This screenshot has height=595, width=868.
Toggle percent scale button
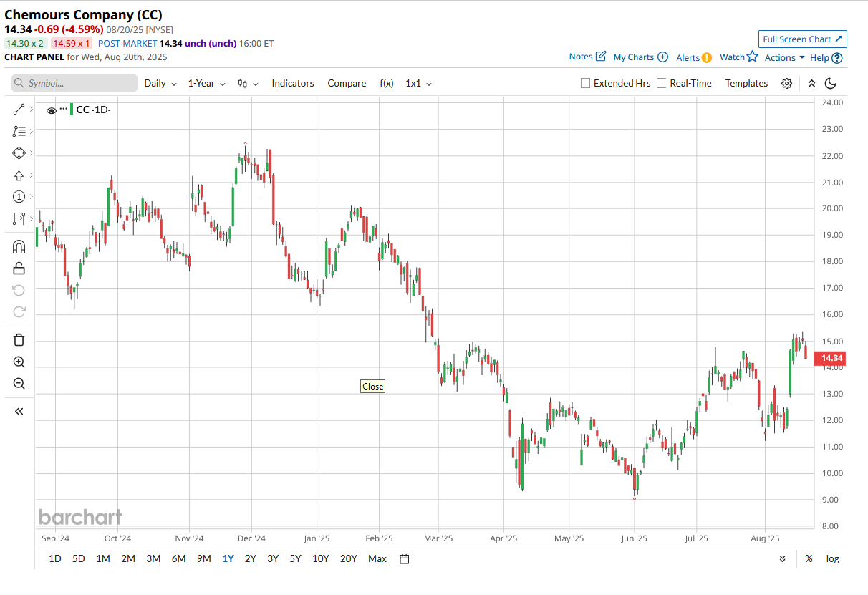809,559
